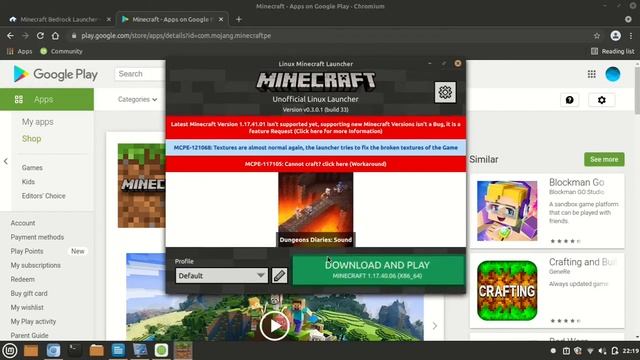
Task: Open the Minecraft launcher taskbar icon
Action: 183,350
